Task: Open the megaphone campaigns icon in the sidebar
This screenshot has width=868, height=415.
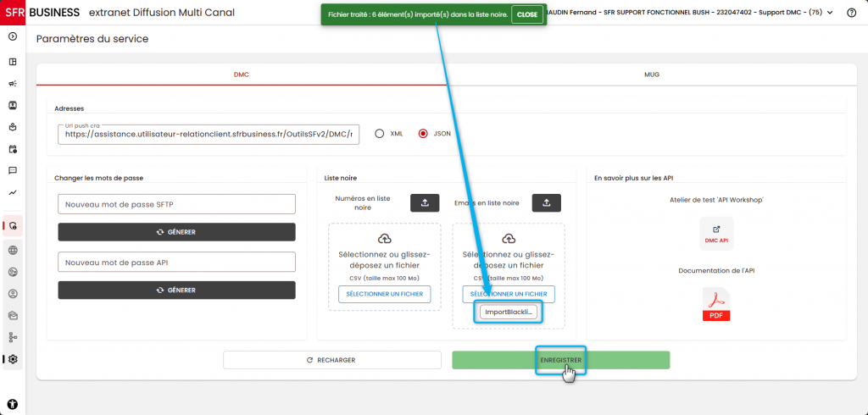Action: 13,84
